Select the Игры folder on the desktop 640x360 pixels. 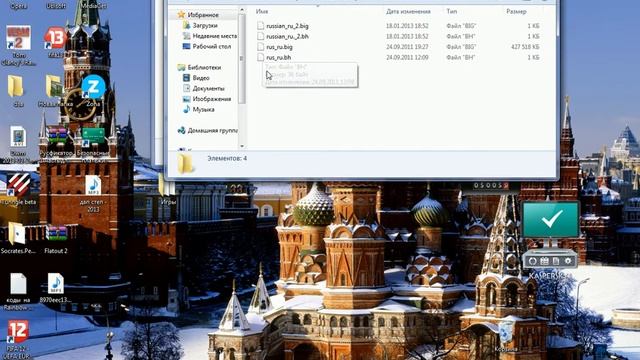(x=167, y=189)
